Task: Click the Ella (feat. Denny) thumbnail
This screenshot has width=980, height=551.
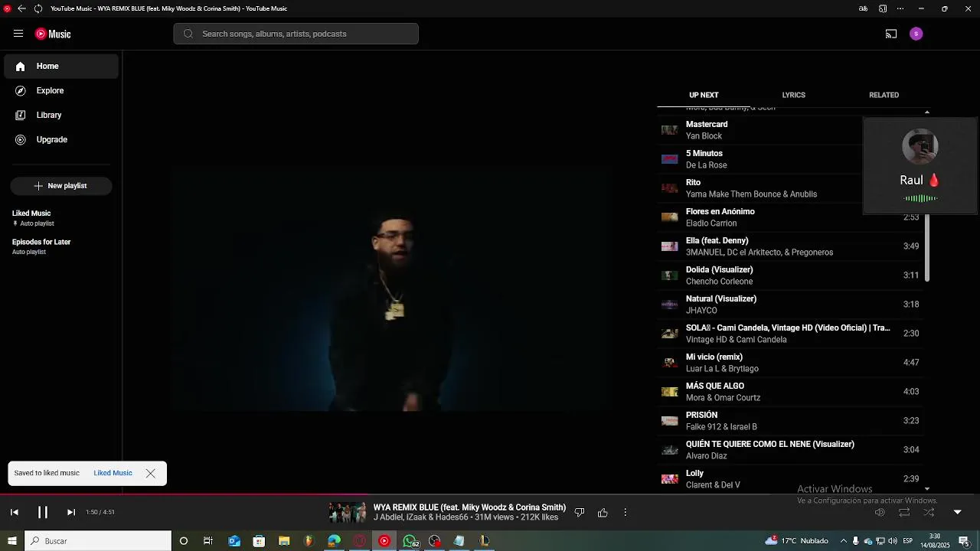Action: (670, 246)
